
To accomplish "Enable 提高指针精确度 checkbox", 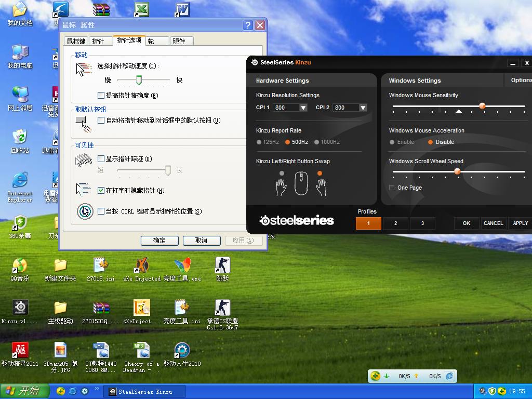I will tap(101, 96).
